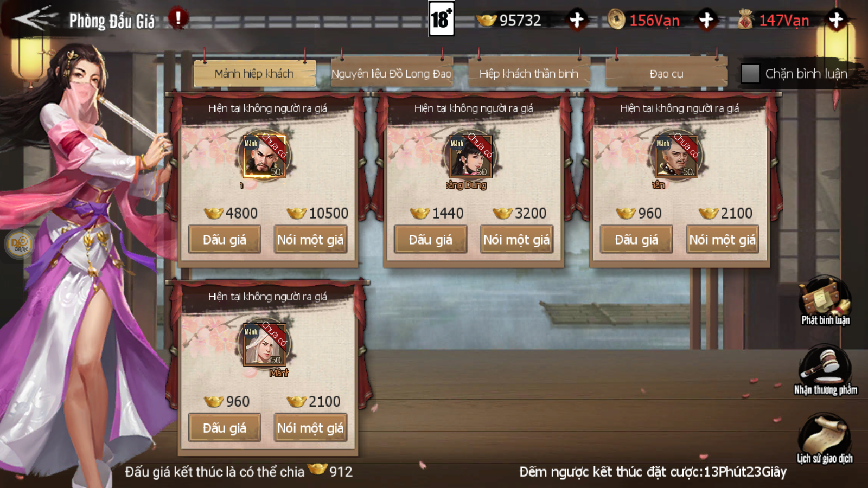Add pouch currency with plus beside 147Vạn
This screenshot has height=488, width=868.
[x=836, y=20]
